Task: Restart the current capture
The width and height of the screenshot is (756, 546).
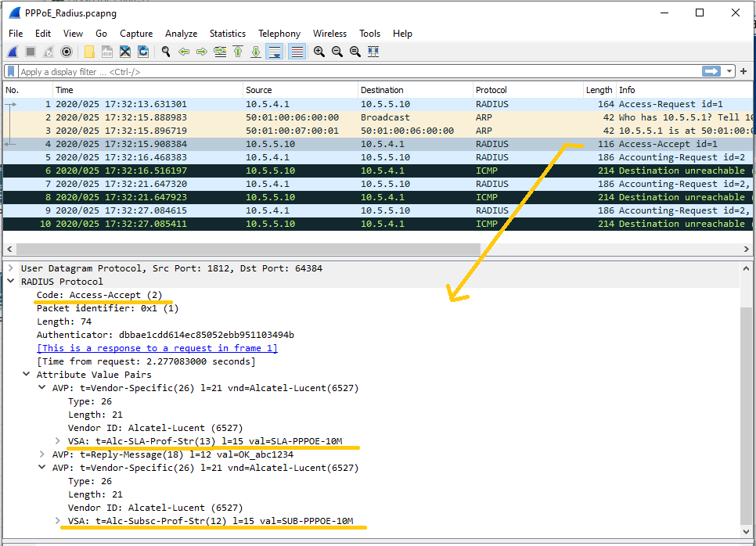Action: pyautogui.click(x=48, y=52)
